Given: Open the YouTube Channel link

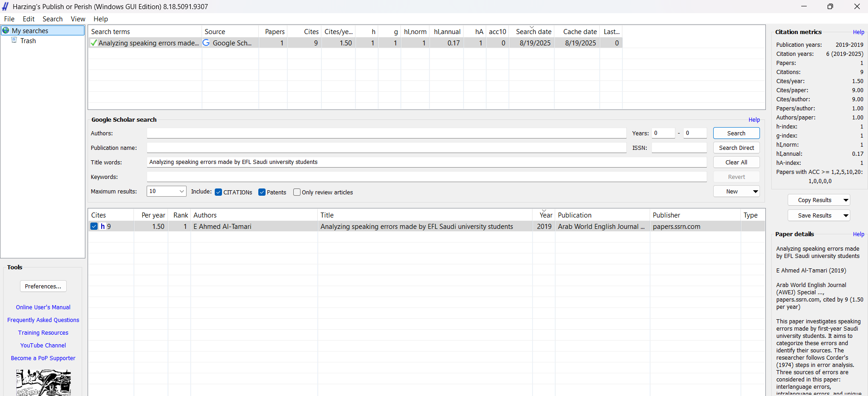Looking at the screenshot, I should pos(43,346).
